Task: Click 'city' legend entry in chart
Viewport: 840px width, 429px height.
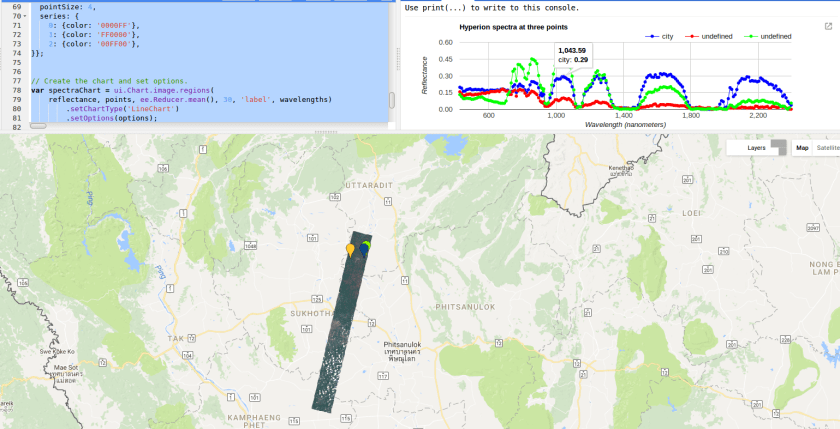Action: point(666,36)
